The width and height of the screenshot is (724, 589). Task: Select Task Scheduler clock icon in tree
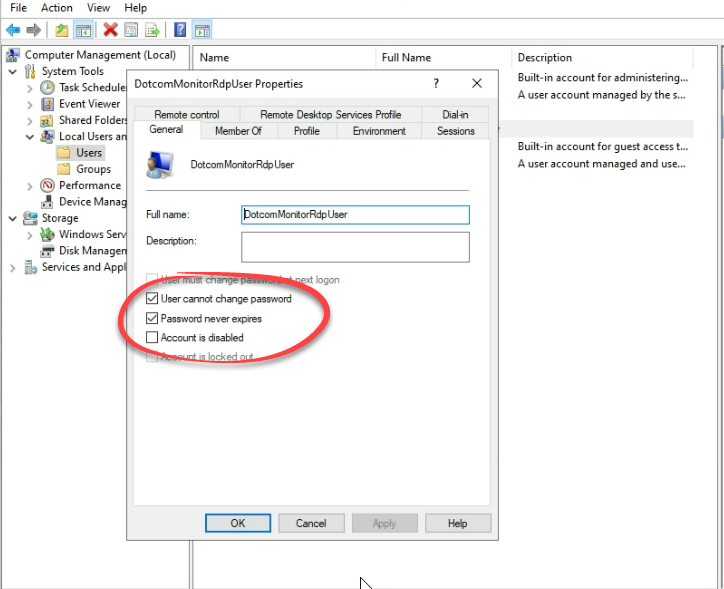(x=49, y=88)
